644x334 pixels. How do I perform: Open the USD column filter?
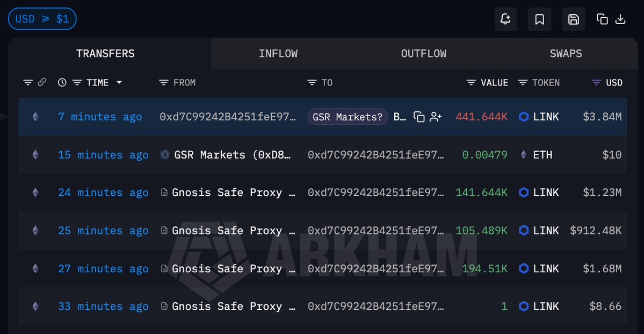596,83
